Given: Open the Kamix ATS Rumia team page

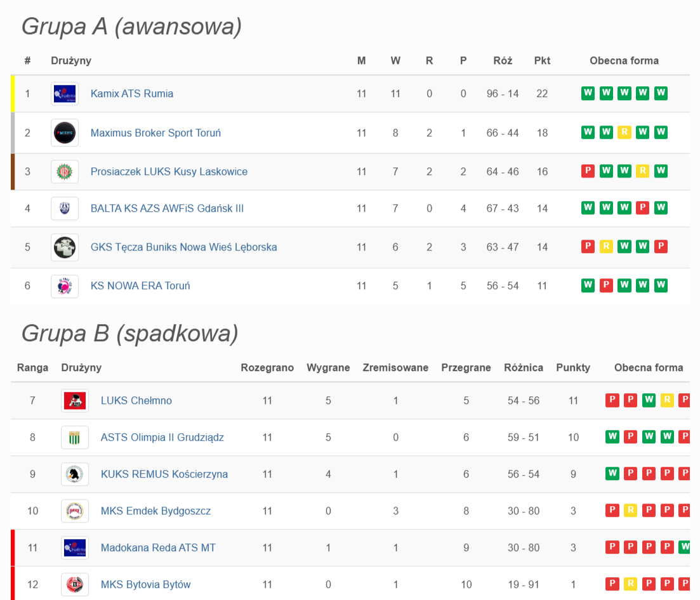Looking at the screenshot, I should [x=131, y=94].
